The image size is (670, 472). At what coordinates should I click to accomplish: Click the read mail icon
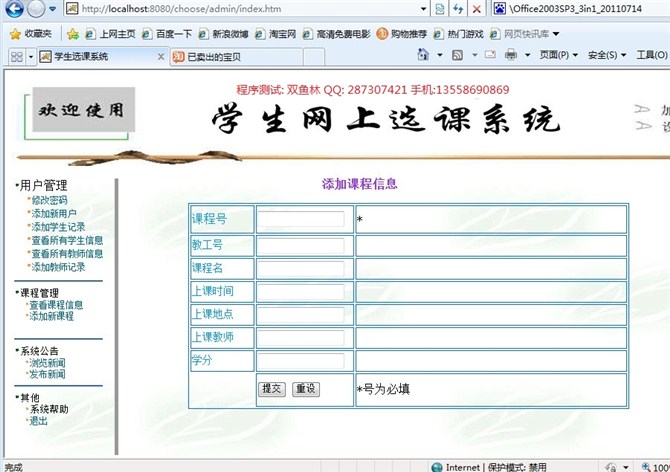coord(490,54)
